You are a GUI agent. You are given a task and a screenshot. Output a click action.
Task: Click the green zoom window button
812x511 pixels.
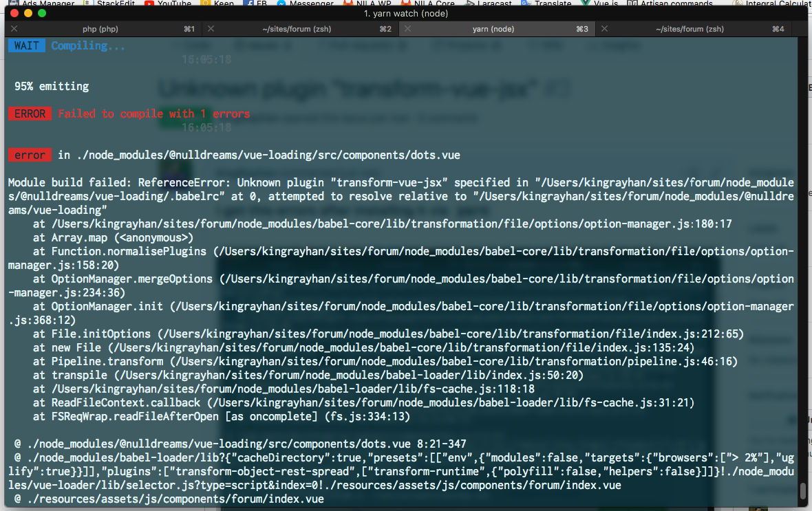click(x=42, y=14)
